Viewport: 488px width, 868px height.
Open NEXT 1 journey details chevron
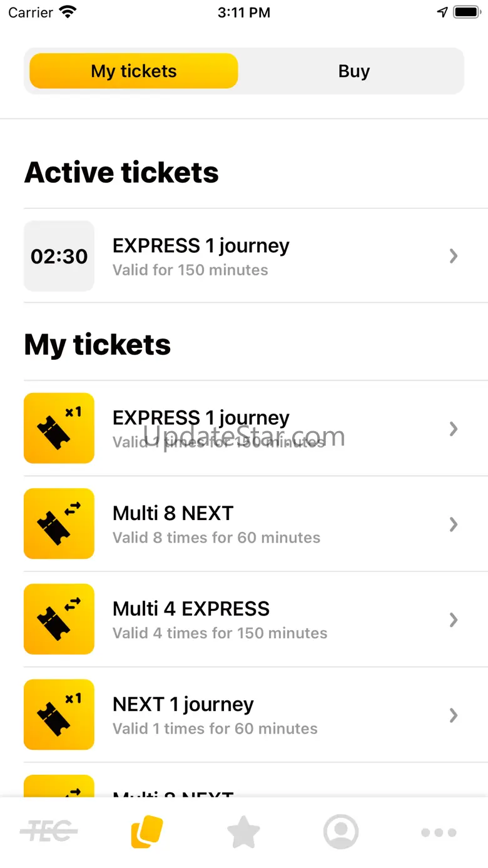pyautogui.click(x=454, y=715)
